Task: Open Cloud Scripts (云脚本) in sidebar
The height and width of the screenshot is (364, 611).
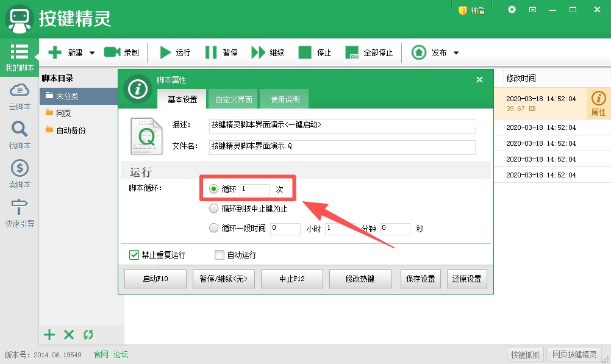Action: click(20, 90)
